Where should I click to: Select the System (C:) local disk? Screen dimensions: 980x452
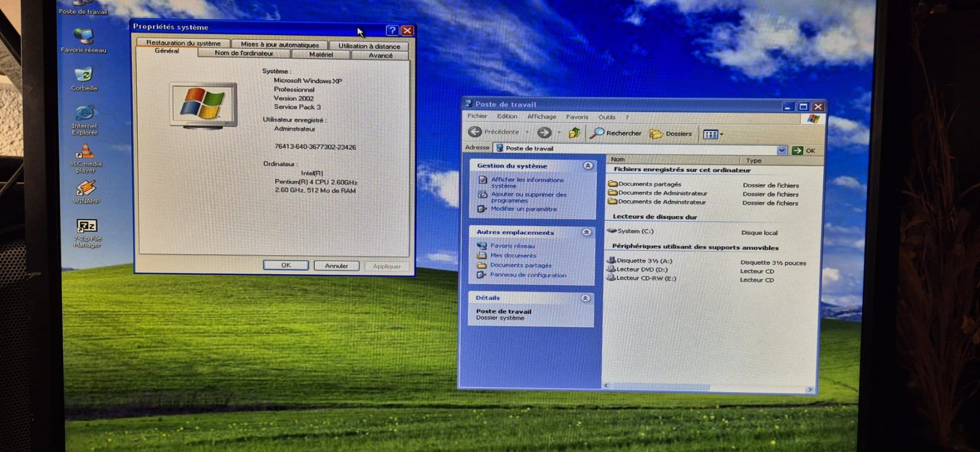click(x=630, y=231)
